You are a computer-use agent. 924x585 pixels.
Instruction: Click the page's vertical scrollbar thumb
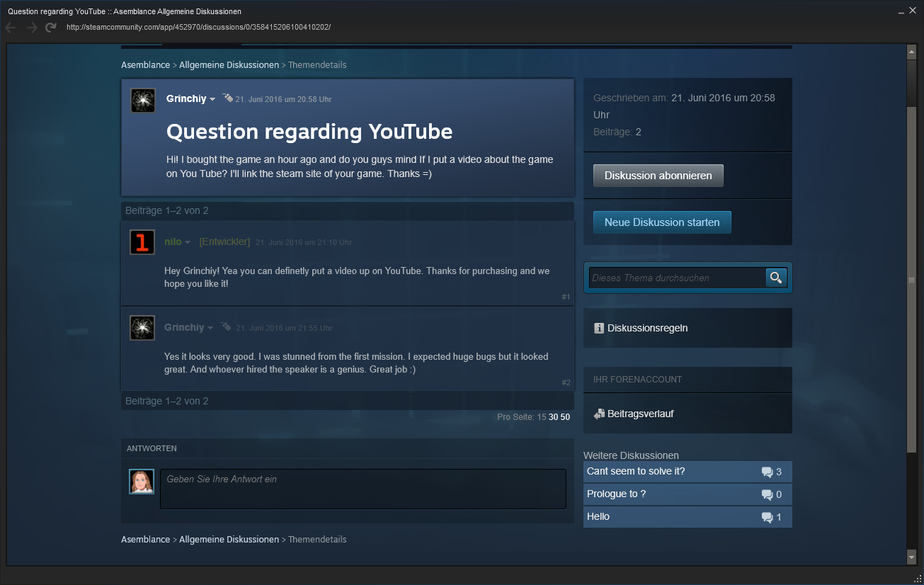click(911, 280)
